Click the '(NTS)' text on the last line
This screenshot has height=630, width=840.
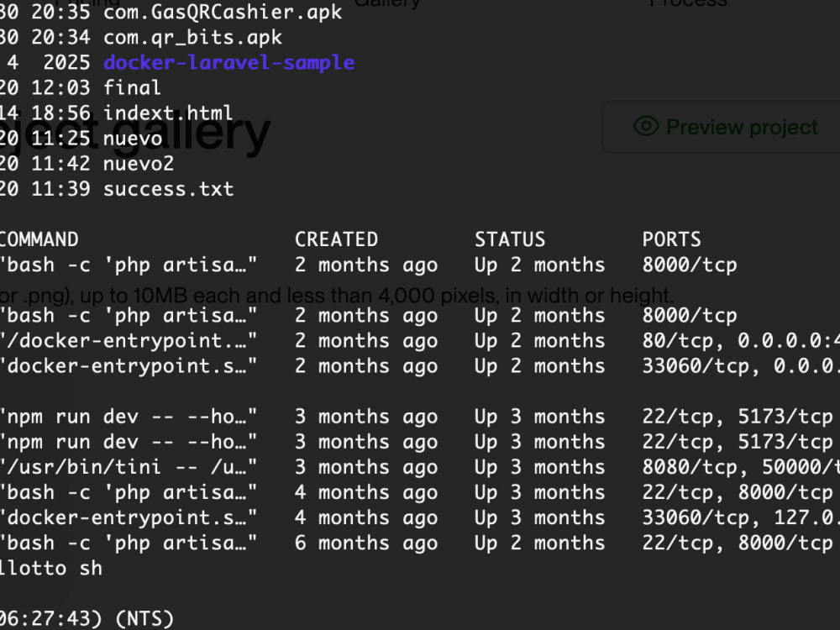[x=144, y=619]
